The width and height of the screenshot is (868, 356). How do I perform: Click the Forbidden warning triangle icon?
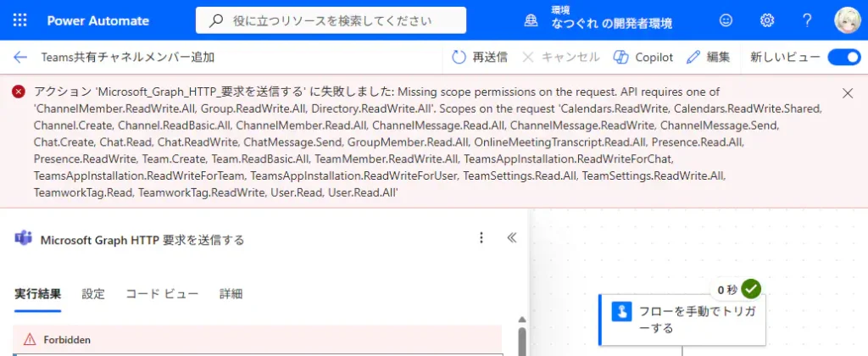[x=30, y=339]
